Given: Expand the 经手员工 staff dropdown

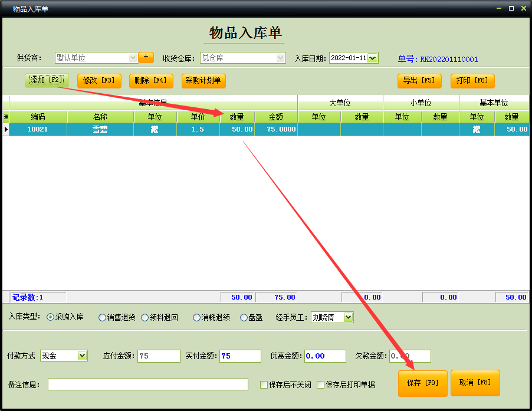Looking at the screenshot, I should tap(348, 317).
